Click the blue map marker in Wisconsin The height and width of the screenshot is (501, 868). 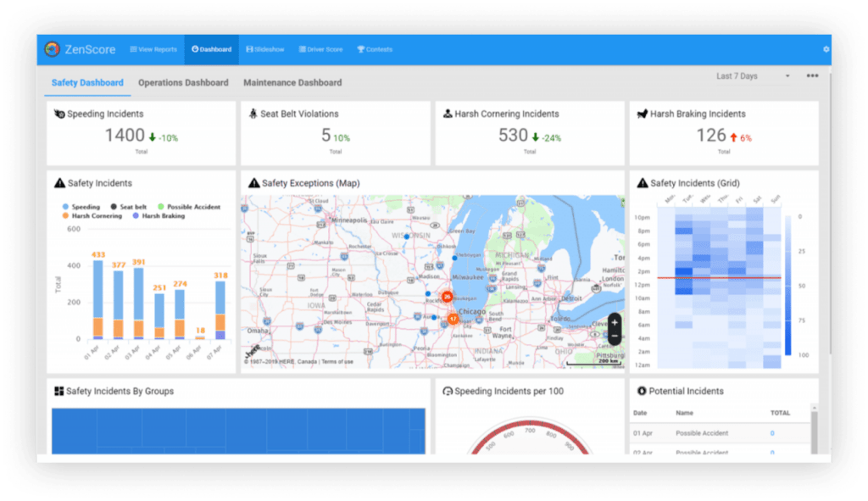(x=407, y=237)
